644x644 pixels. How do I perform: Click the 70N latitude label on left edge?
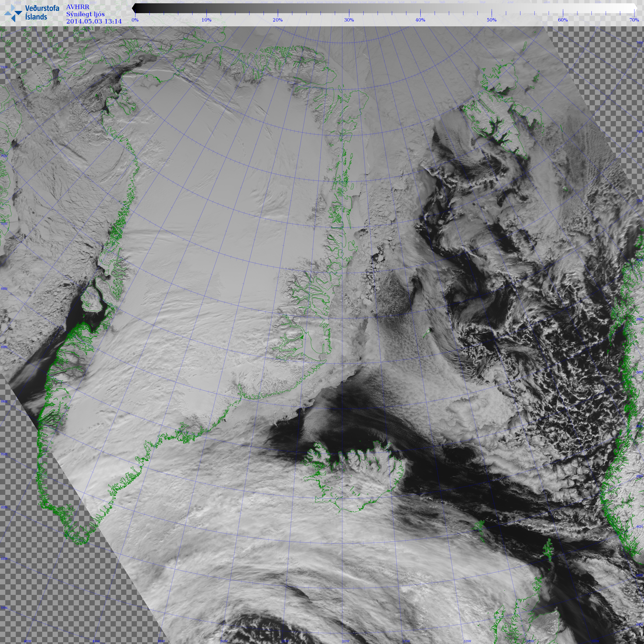point(4,224)
